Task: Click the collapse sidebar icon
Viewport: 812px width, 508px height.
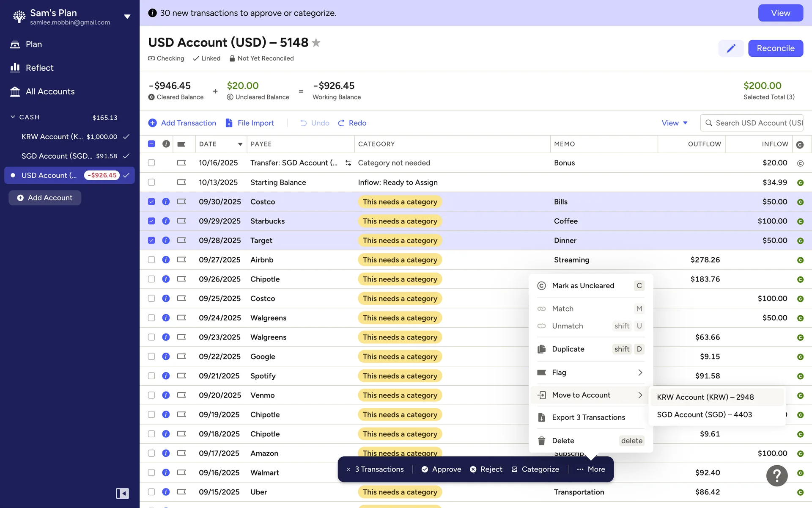Action: point(122,493)
